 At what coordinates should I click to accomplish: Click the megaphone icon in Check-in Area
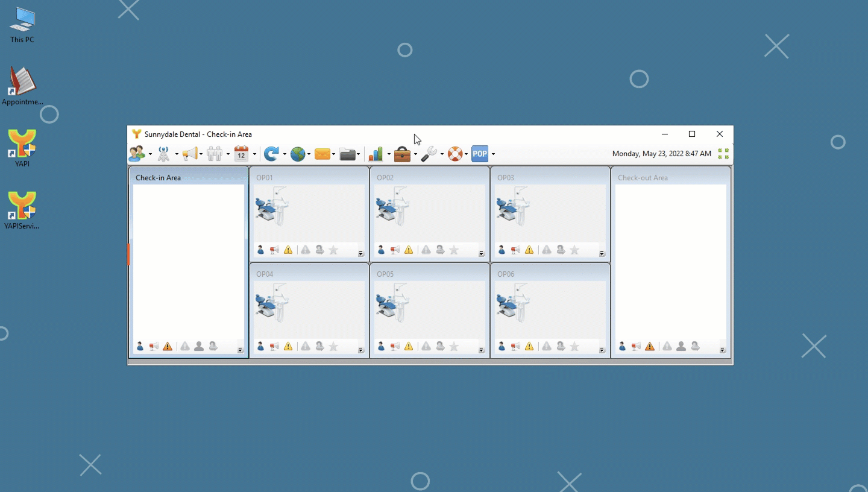tap(154, 346)
